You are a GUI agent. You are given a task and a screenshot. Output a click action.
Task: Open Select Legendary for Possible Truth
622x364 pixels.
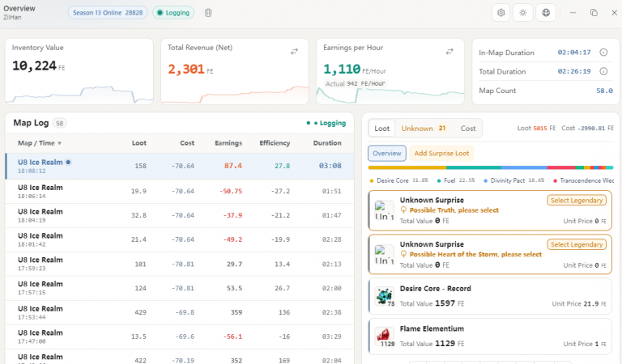click(x=577, y=201)
